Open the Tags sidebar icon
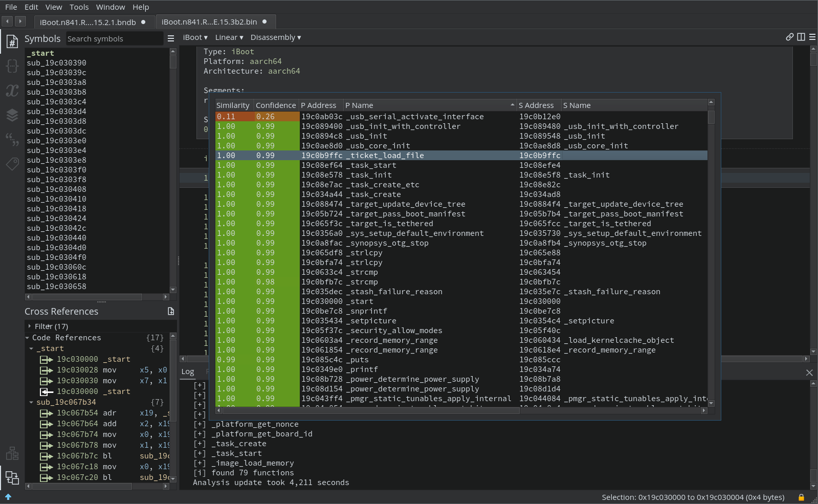This screenshot has width=818, height=504. [12, 164]
